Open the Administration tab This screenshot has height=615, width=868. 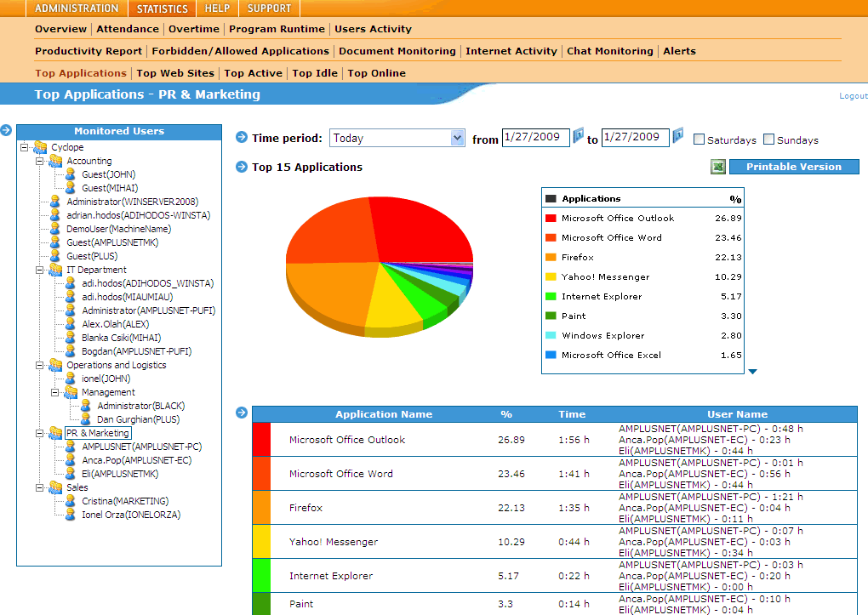pyautogui.click(x=77, y=9)
